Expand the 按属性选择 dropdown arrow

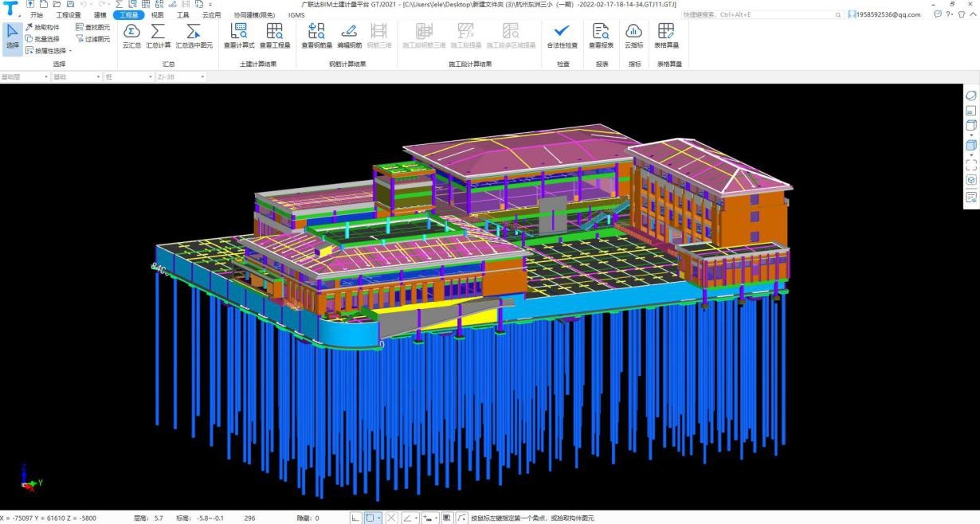70,51
